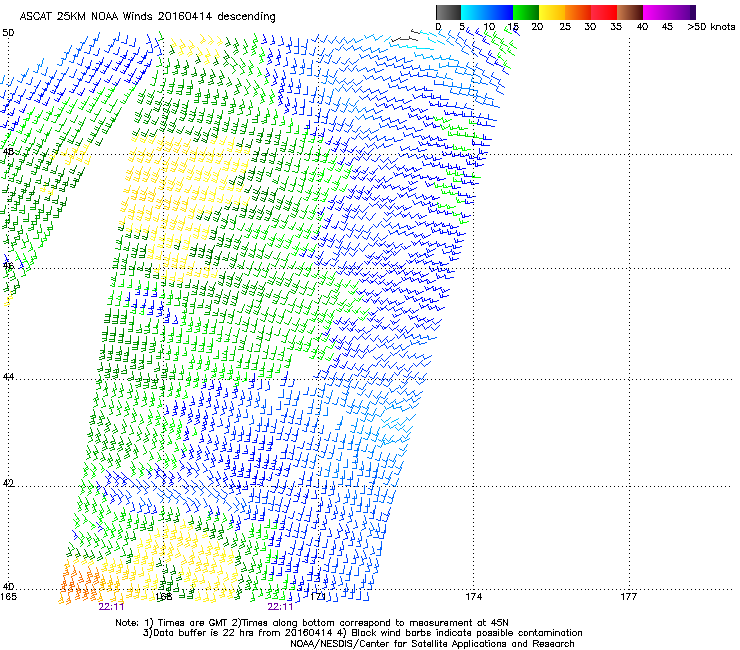Image resolution: width=740 pixels, height=650 pixels.
Task: Click the latitude label '48' on the left axis
Action: [x=8, y=152]
